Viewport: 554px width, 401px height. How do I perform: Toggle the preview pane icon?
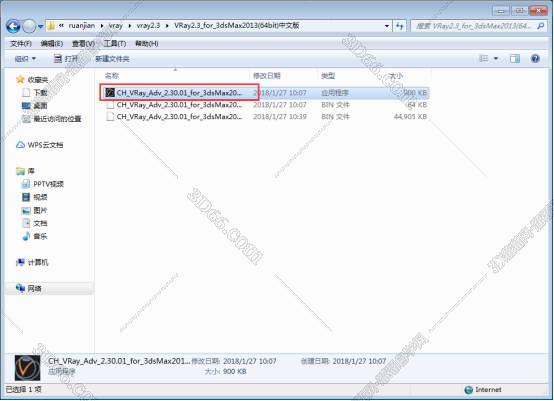[x=515, y=59]
